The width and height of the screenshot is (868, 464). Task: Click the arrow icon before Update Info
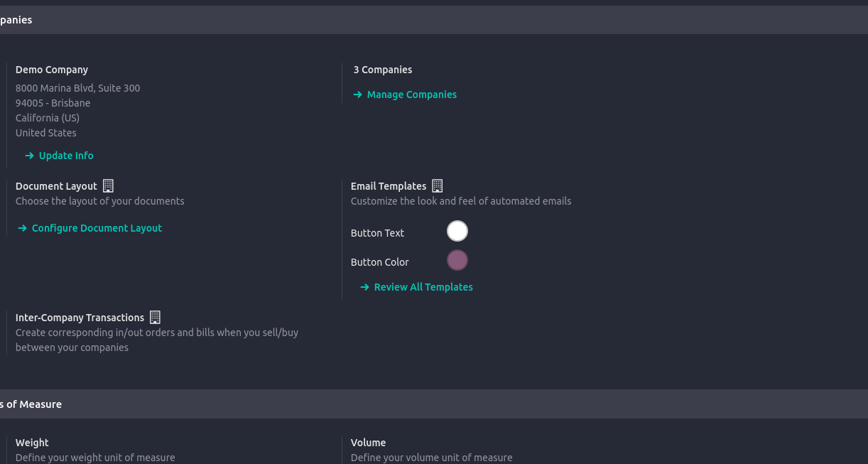(x=29, y=156)
